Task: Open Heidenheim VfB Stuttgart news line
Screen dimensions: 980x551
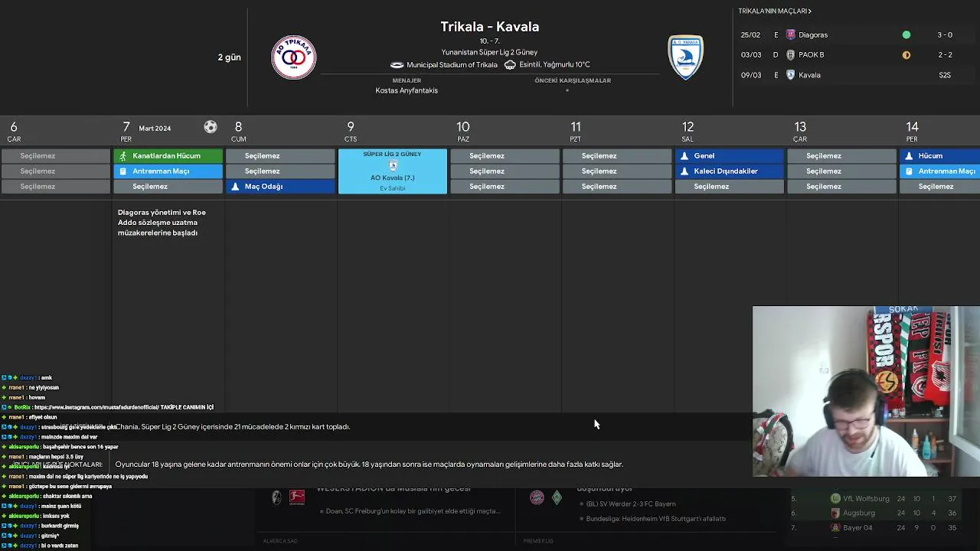Action: (x=655, y=518)
